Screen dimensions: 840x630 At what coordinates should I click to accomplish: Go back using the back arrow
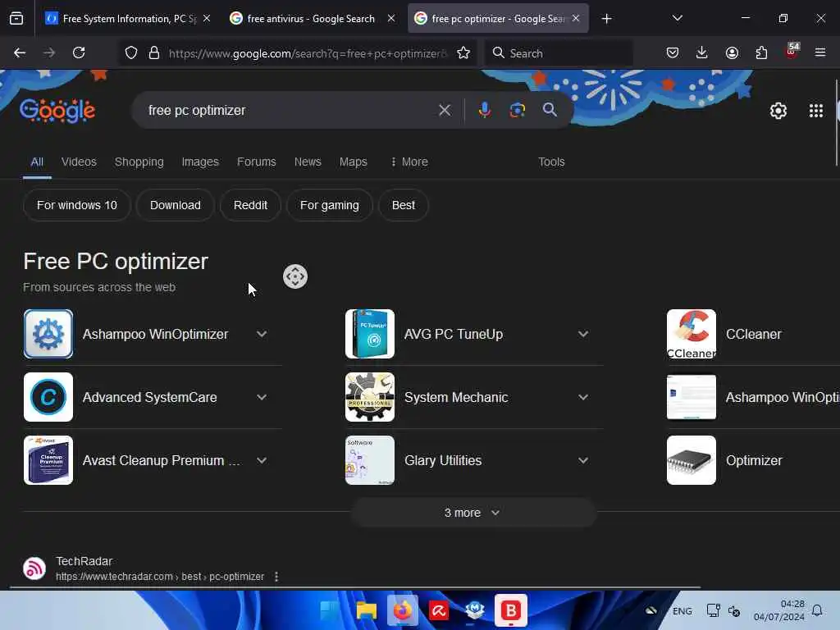(x=20, y=52)
